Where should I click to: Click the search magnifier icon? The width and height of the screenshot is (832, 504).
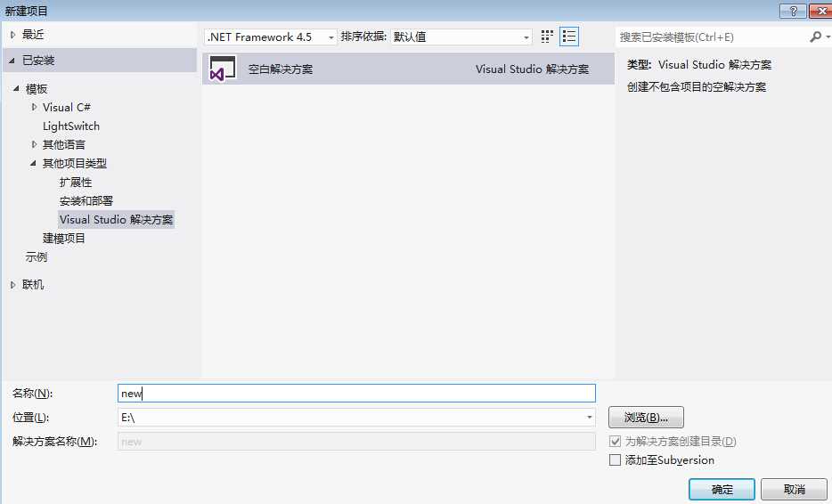pyautogui.click(x=816, y=37)
